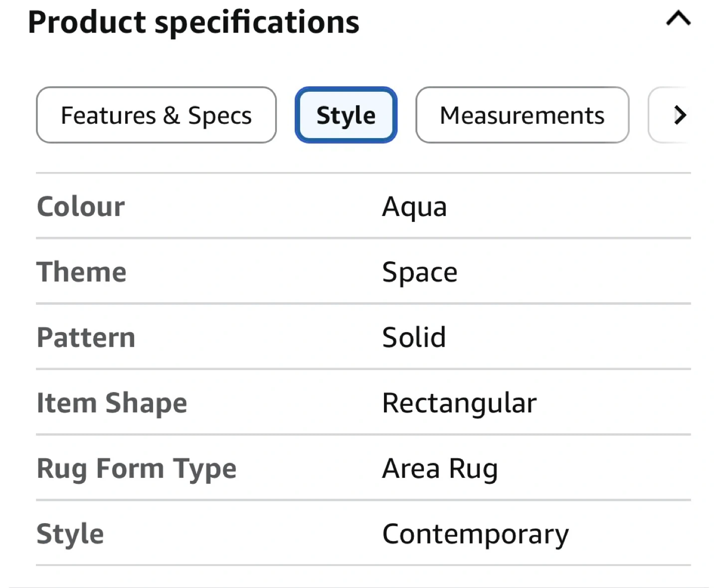Click the Theme attribute label
Screen dimensions: 718x588
tap(82, 272)
